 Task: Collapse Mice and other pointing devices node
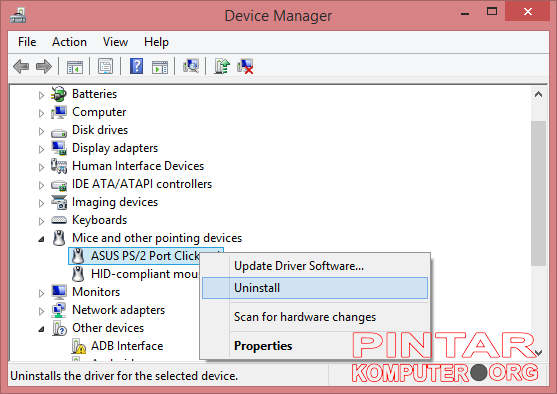click(x=42, y=239)
